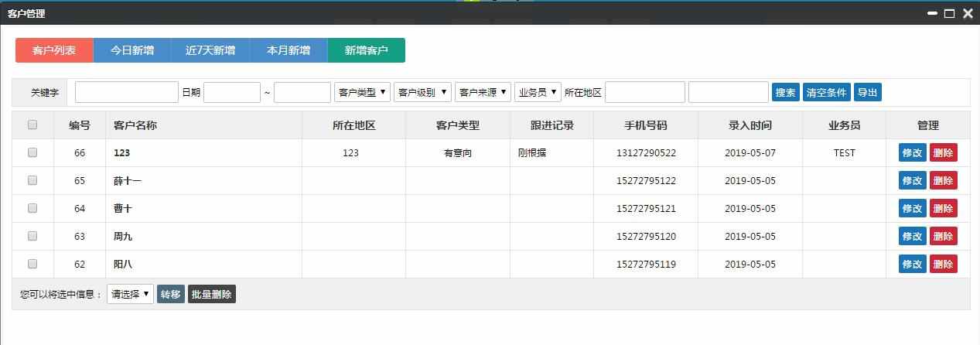The image size is (980, 345).
Task: Click the TEST 业务员 cell
Action: tap(845, 153)
